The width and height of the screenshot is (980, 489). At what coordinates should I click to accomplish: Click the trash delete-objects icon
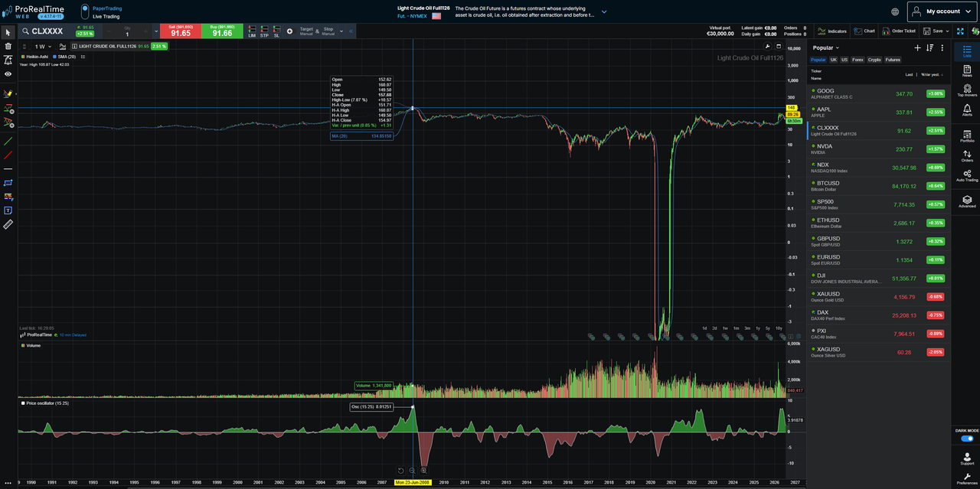point(8,46)
